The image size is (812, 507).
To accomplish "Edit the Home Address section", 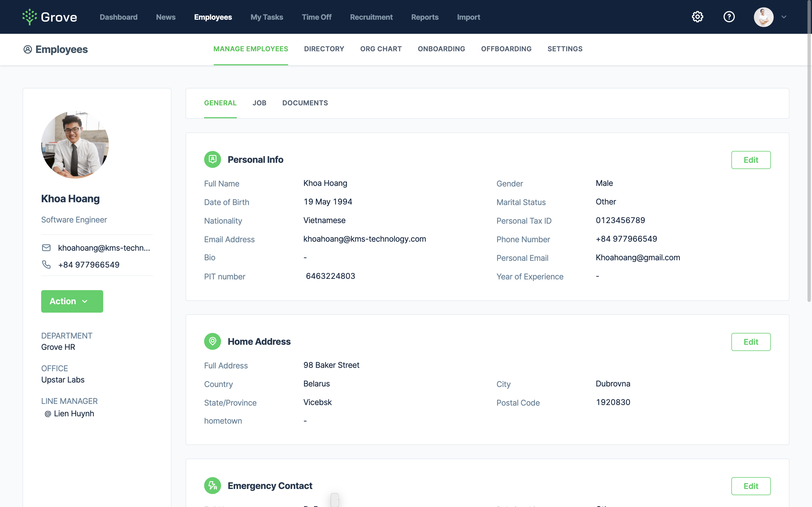I will click(x=751, y=342).
